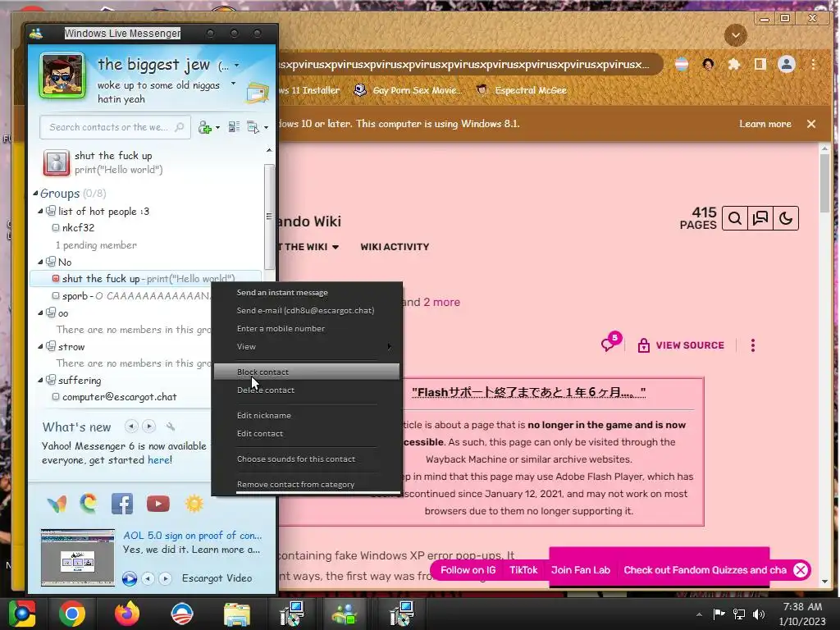Click Learn more on the warning bar
This screenshot has height=630, width=840.
coord(765,124)
